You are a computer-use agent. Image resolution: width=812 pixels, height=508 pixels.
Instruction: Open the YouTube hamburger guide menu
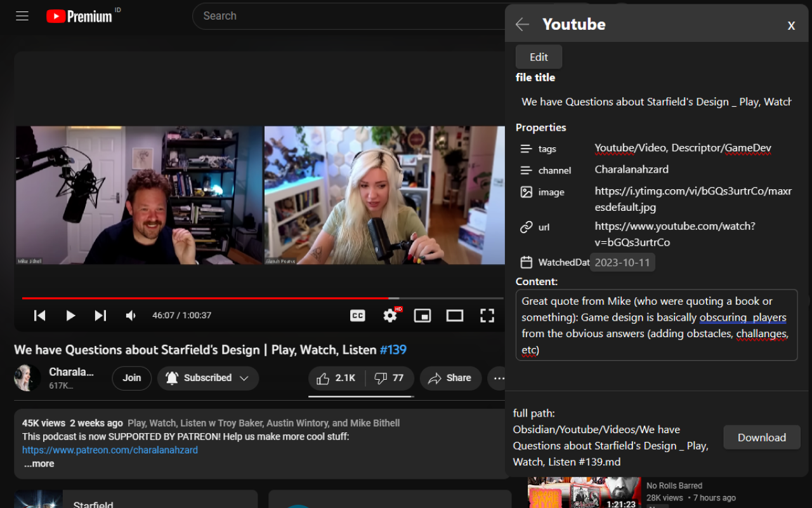coord(22,16)
